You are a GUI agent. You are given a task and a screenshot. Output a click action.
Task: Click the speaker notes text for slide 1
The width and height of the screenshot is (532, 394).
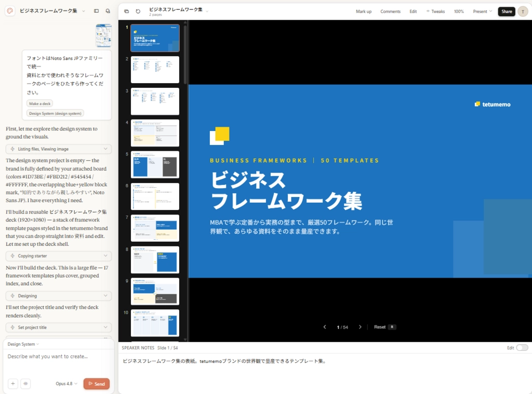point(225,361)
